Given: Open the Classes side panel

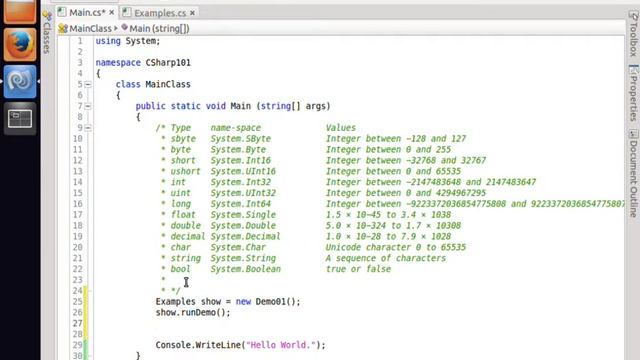Looking at the screenshot, I should 47,33.
